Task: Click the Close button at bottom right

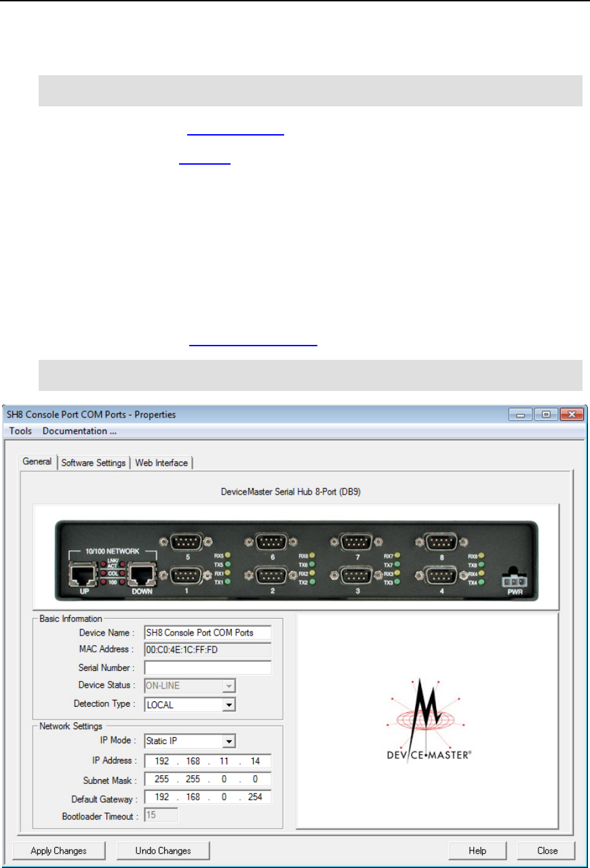Action: click(547, 850)
